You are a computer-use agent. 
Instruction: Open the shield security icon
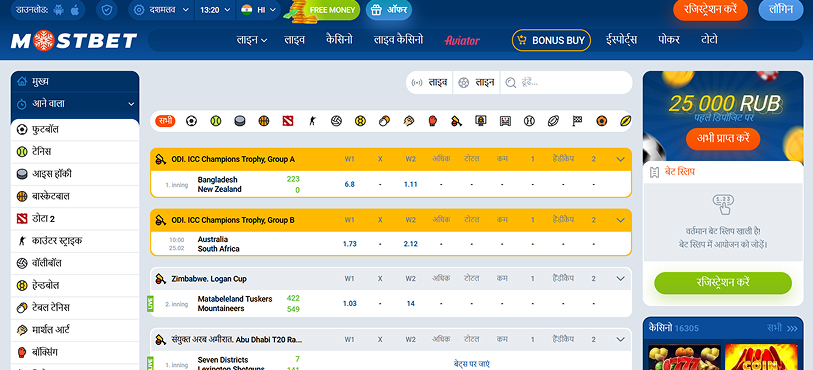(107, 10)
